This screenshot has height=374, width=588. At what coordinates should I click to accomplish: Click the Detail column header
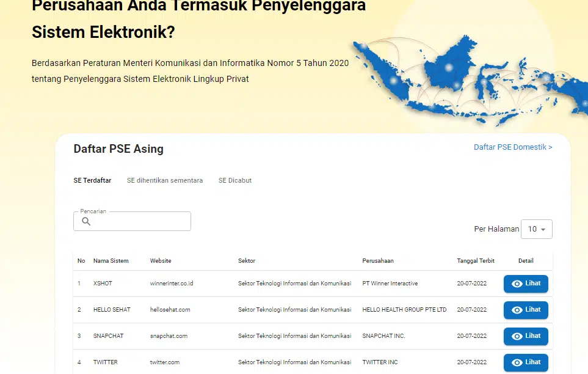[526, 260]
